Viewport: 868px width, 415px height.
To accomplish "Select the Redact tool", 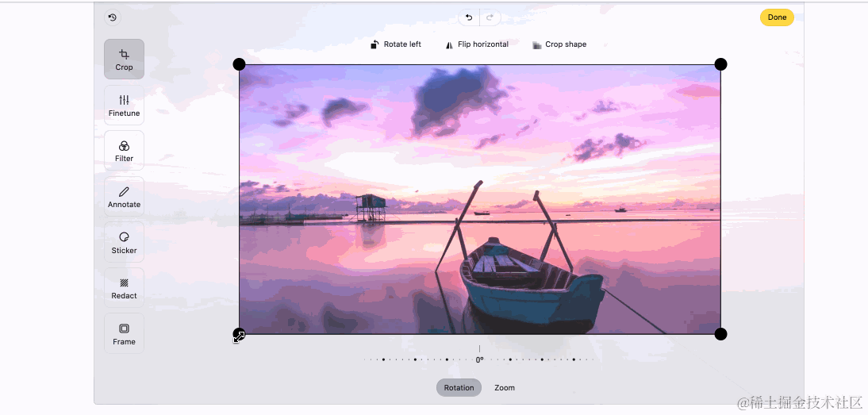I will pos(124,288).
